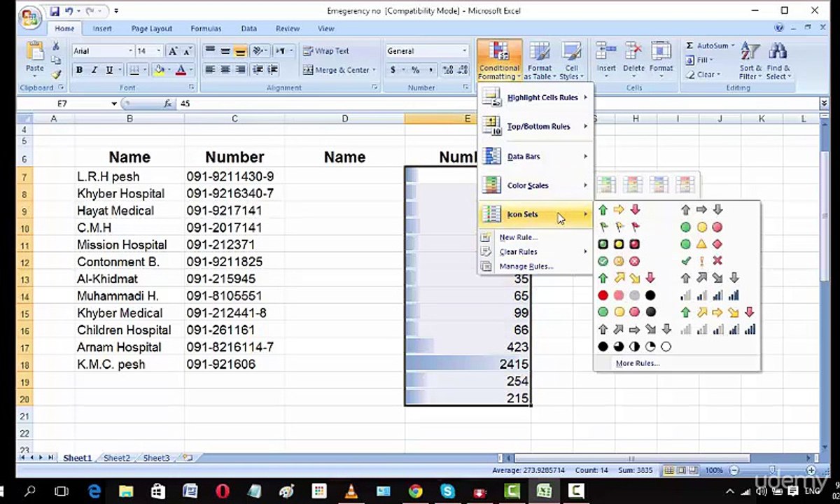Image resolution: width=840 pixels, height=504 pixels.
Task: Expand the Fill Color dropdown arrow
Action: click(x=169, y=70)
